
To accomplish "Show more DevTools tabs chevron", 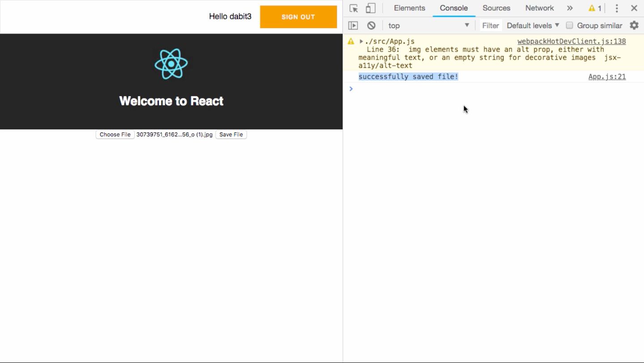I will point(570,8).
